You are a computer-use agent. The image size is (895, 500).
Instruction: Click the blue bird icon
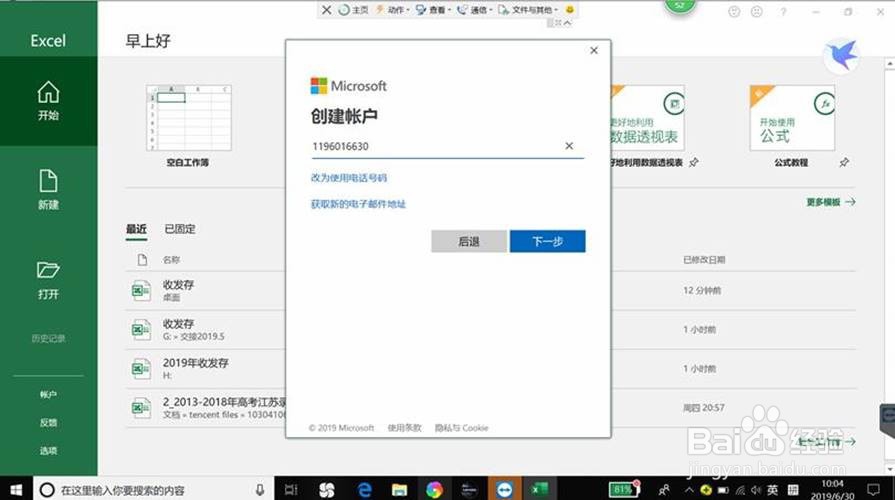pos(841,57)
